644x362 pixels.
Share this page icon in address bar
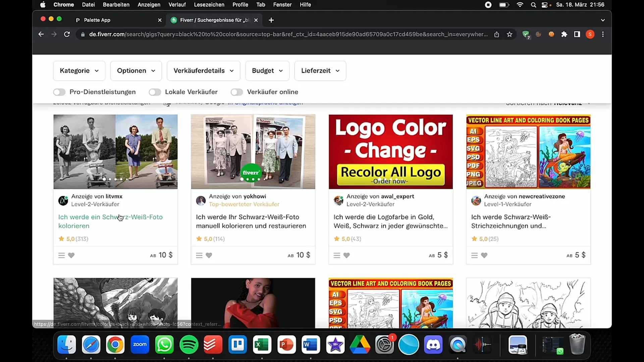click(x=496, y=34)
